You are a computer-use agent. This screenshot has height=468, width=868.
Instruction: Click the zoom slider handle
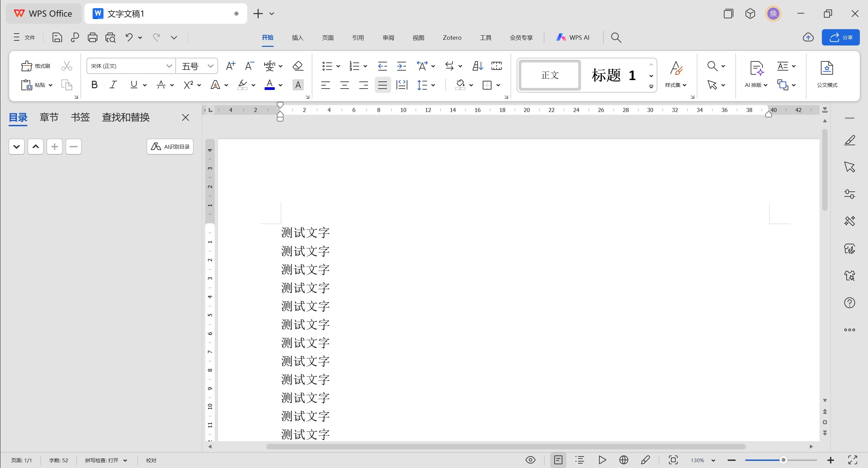pyautogui.click(x=783, y=460)
